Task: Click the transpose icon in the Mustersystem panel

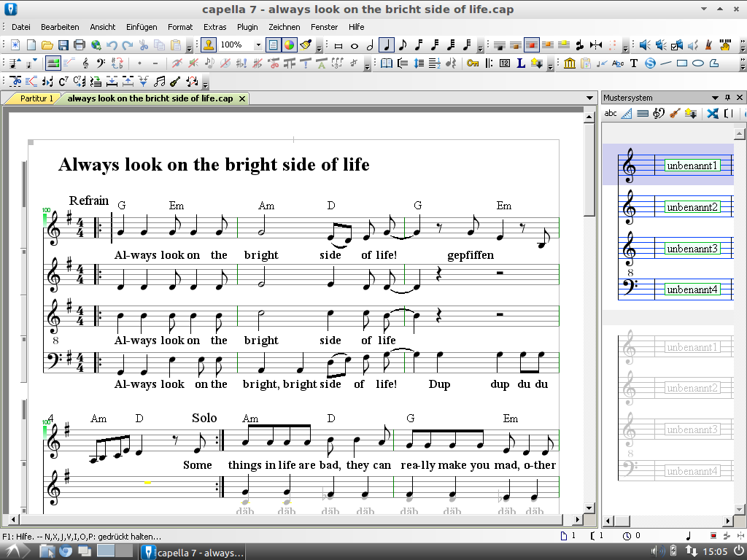Action: (691, 114)
